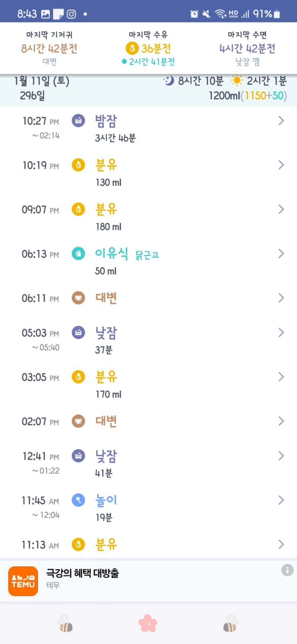The image size is (297, 644).
Task: Tap the play icon beside 놀이
Action: 78,500
